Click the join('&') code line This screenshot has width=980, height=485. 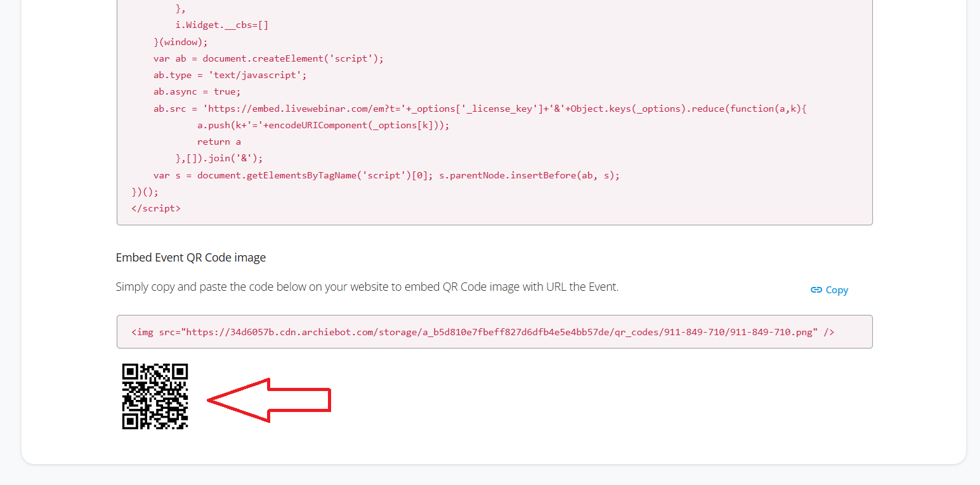pos(219,159)
